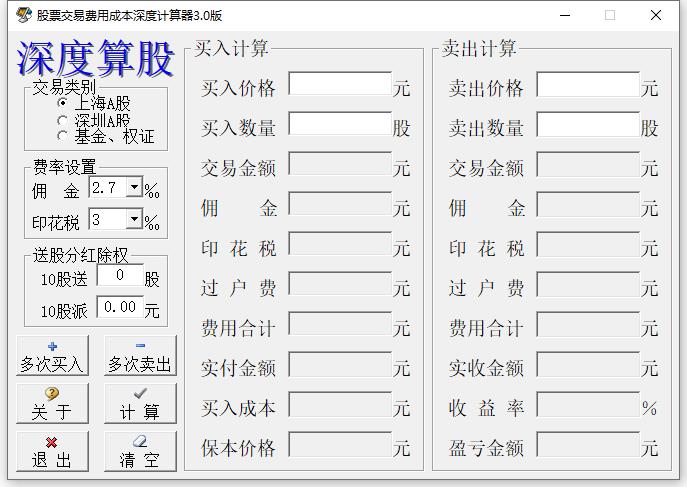Select the 深圳A股 radio option
The height and width of the screenshot is (487, 687).
[x=63, y=120]
